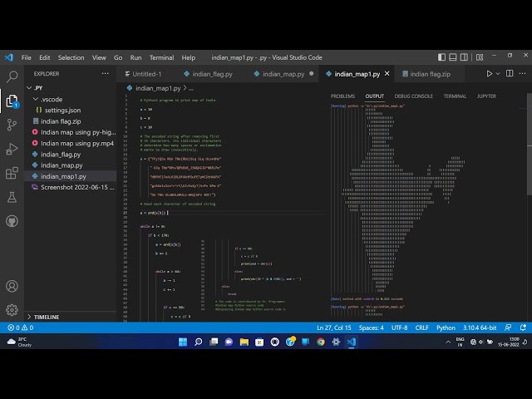Open Windows taskbar Search

tap(198, 342)
